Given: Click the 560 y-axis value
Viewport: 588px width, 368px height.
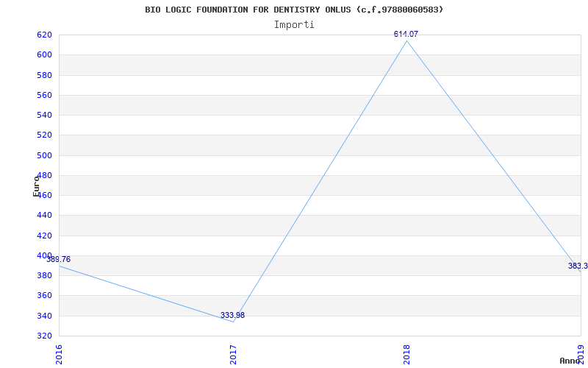Looking at the screenshot, I should 44,95.
